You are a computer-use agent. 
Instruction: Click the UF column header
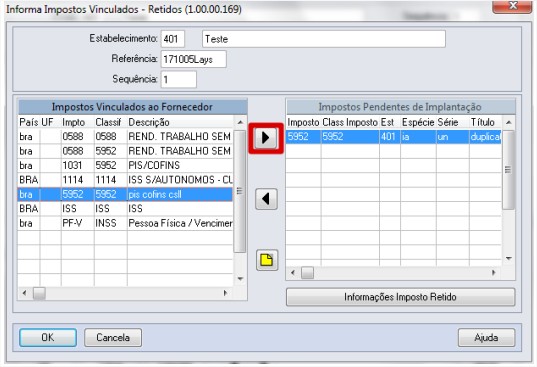coord(47,122)
